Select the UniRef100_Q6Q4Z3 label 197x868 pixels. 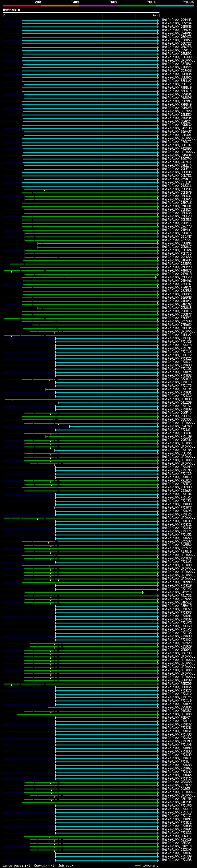coord(177,37)
